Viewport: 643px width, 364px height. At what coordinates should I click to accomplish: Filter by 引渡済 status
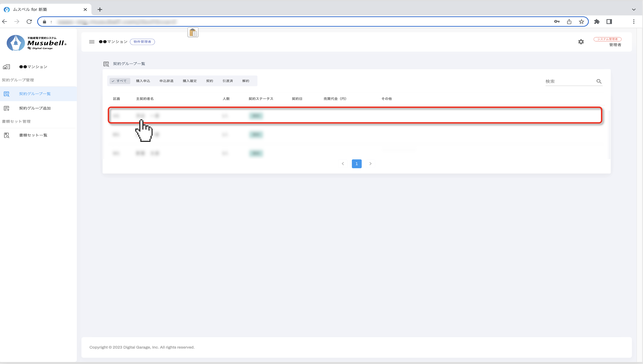[x=228, y=81]
